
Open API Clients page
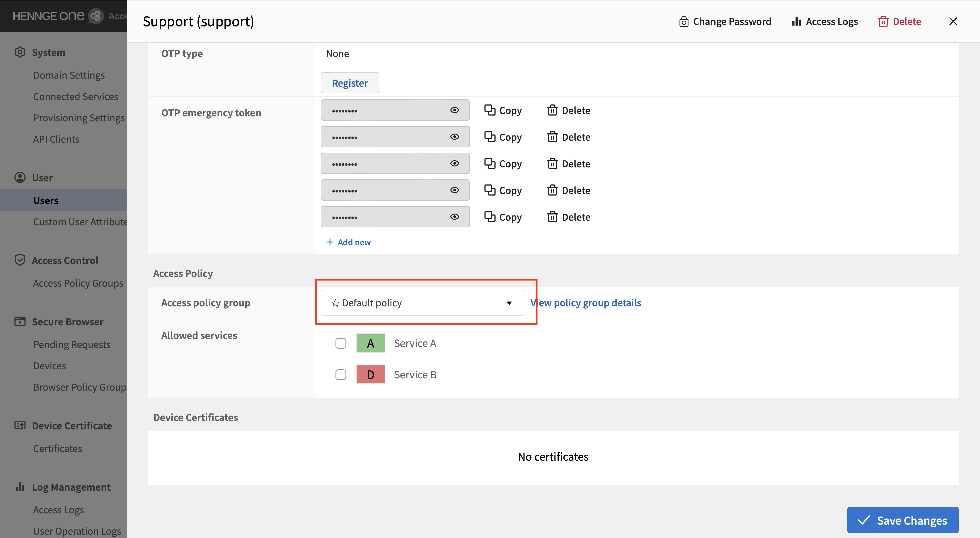tap(56, 139)
